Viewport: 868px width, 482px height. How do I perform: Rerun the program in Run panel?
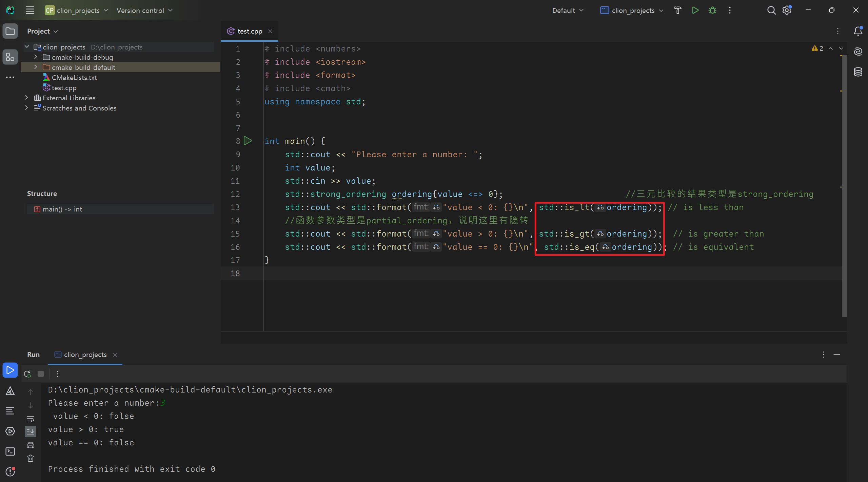click(27, 374)
